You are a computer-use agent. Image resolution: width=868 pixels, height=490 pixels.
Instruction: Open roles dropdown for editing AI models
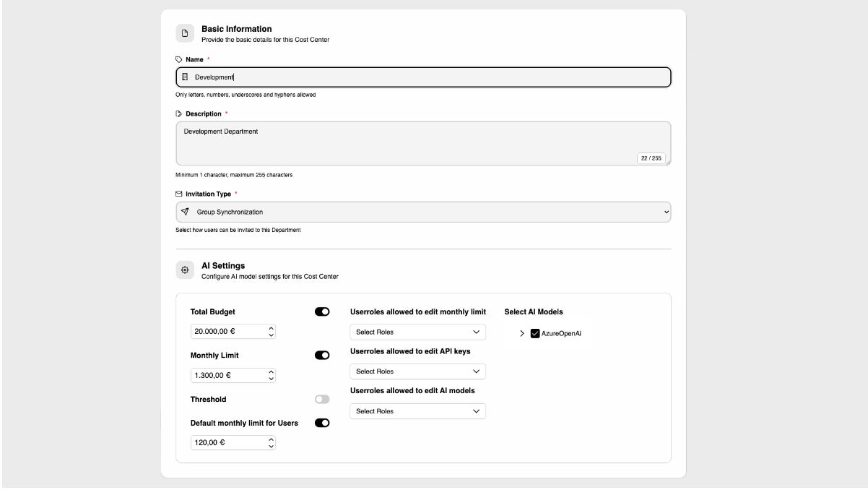tap(417, 411)
